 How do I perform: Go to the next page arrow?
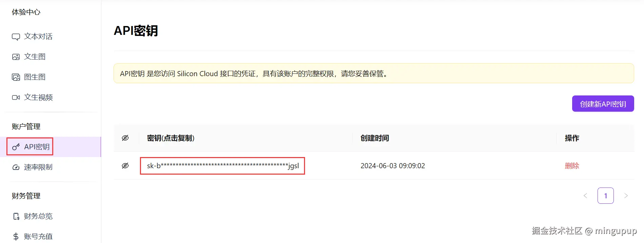click(x=626, y=196)
